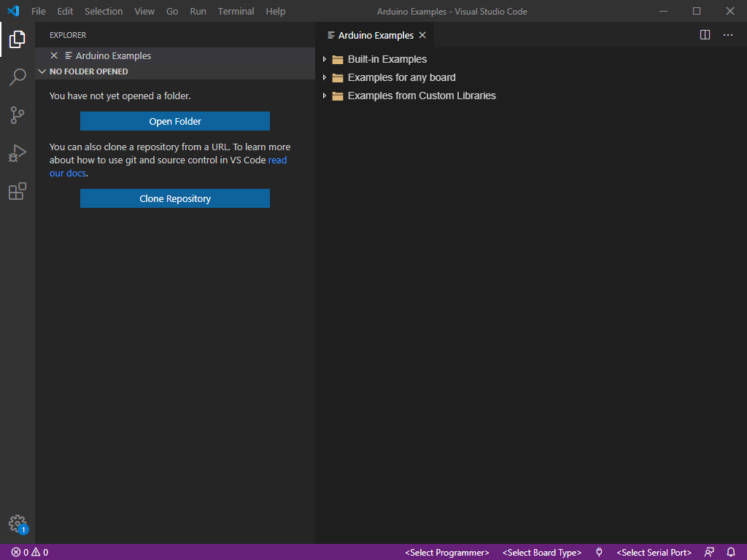Close the Arduino Examples editor tab
The image size is (747, 560).
[422, 35]
